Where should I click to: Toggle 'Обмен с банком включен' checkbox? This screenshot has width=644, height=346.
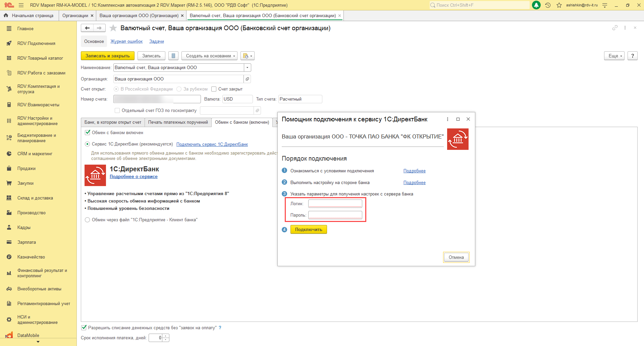click(88, 133)
